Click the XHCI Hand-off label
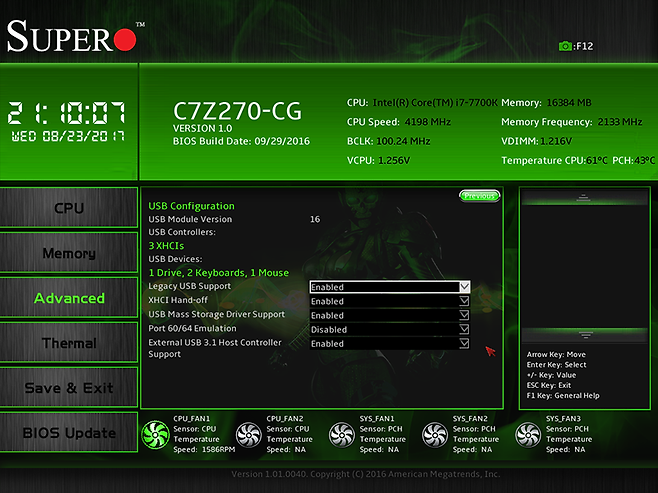This screenshot has width=658, height=493. click(178, 300)
